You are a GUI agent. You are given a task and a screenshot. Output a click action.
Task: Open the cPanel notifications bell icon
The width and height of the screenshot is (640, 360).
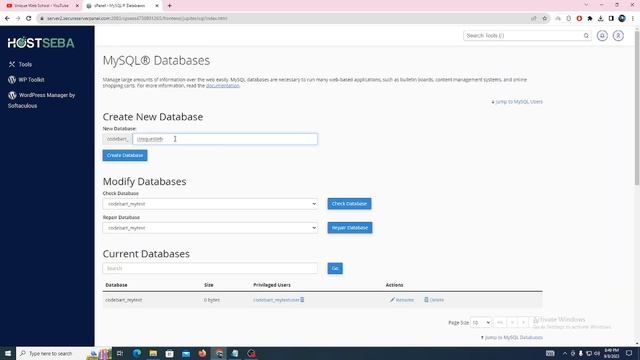[x=602, y=36]
